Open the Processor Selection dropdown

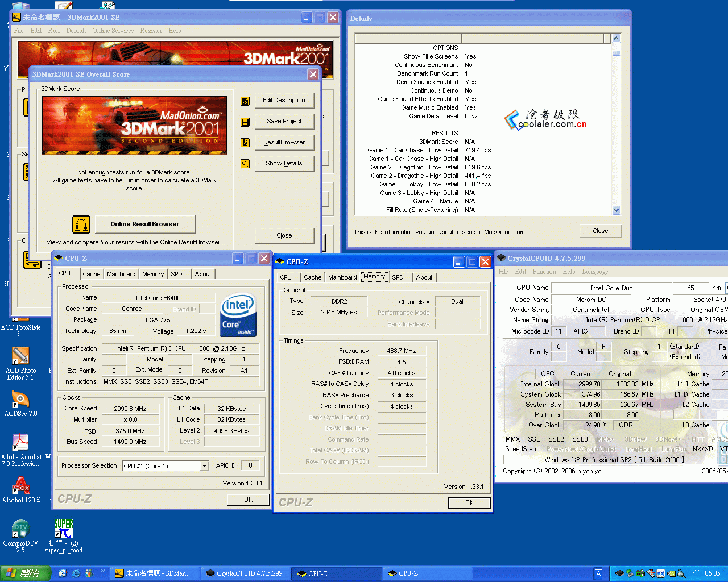[x=204, y=466]
